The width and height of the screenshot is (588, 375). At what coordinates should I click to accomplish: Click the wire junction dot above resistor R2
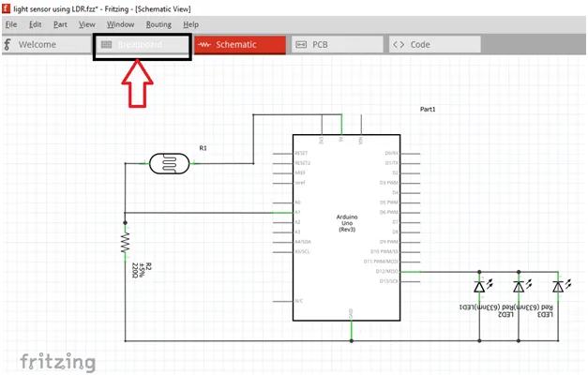click(126, 223)
